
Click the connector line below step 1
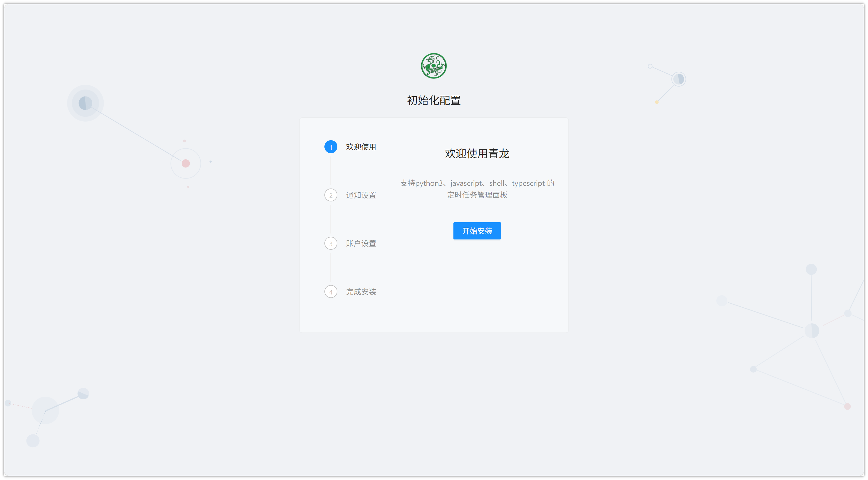point(331,171)
